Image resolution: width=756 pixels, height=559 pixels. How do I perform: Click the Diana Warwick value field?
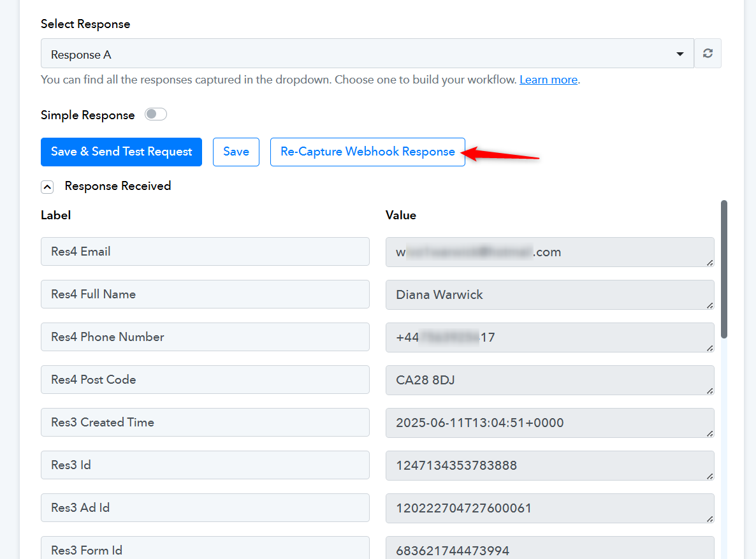[x=549, y=294]
